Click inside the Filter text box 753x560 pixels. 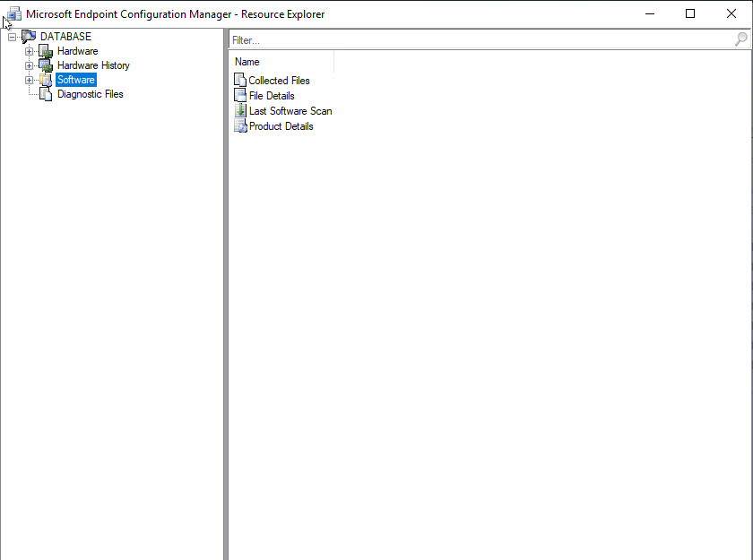[x=475, y=40]
